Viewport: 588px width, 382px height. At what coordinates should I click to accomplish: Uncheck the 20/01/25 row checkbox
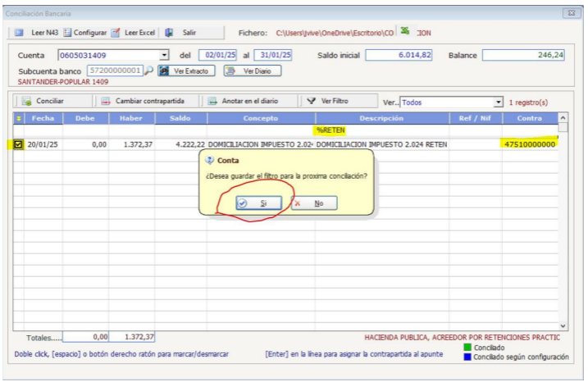[19, 144]
